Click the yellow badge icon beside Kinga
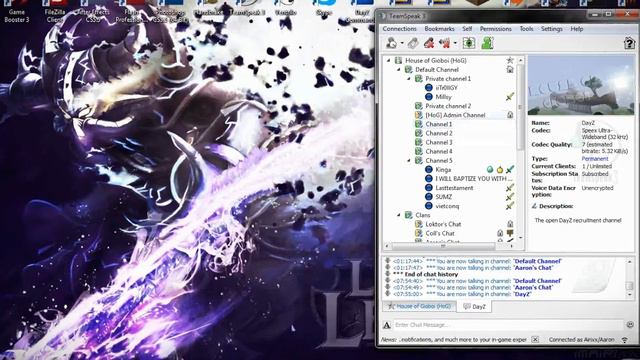 click(500, 170)
